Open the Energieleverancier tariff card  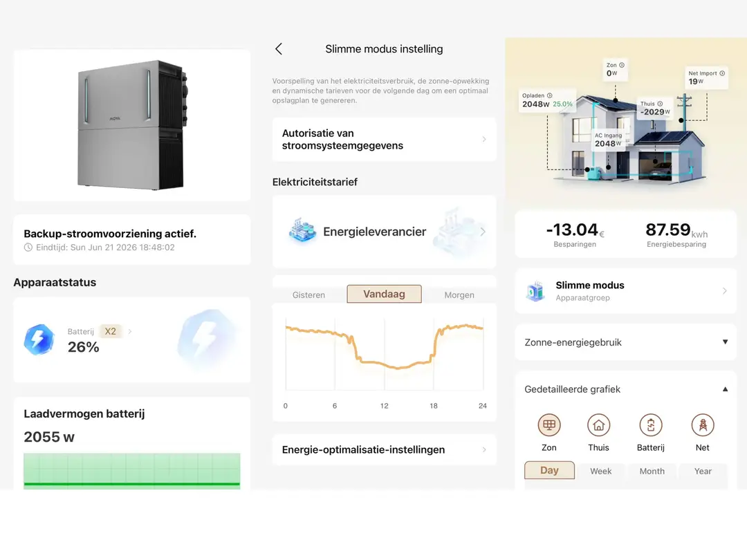pyautogui.click(x=384, y=232)
